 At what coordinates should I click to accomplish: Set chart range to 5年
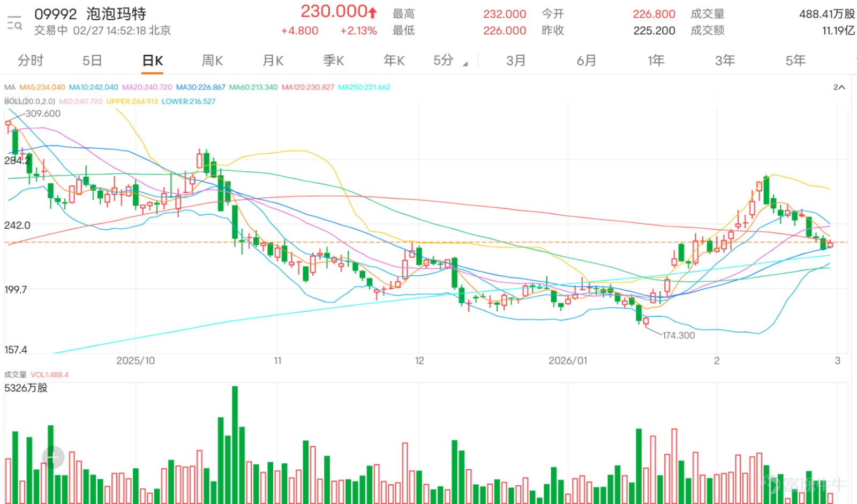tap(795, 61)
